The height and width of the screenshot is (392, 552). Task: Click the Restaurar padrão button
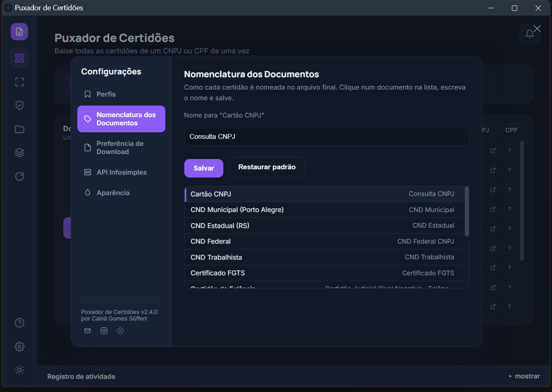[267, 167]
